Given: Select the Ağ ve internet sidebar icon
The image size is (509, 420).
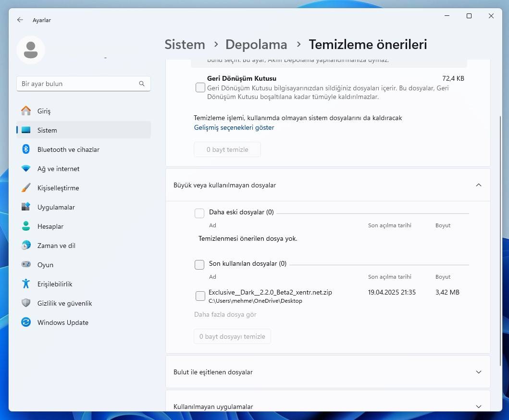Looking at the screenshot, I should 26,169.
